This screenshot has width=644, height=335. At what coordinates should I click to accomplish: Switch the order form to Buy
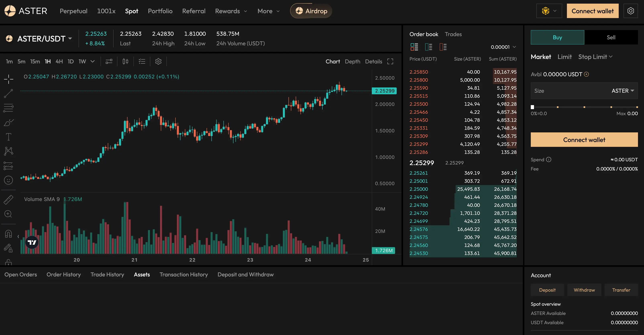pos(557,38)
